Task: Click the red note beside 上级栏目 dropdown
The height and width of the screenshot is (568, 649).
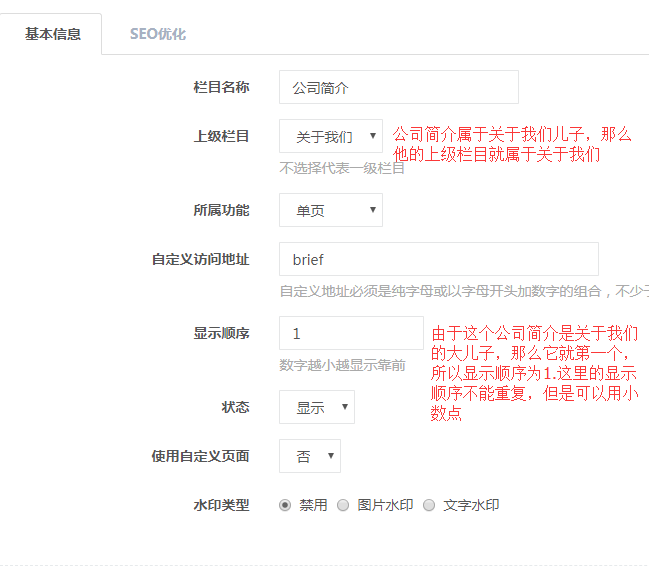Action: coord(510,144)
